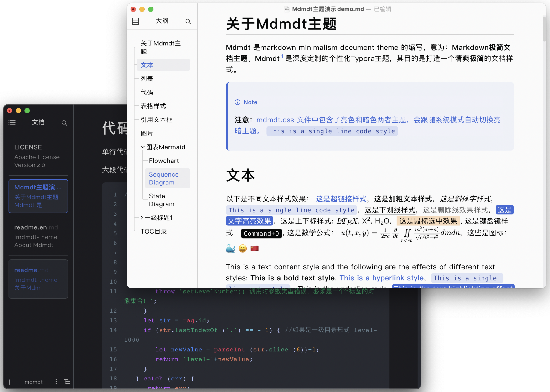This screenshot has height=392, width=550.
Task: Click the 文档 panel title in dark window
Action: [38, 122]
